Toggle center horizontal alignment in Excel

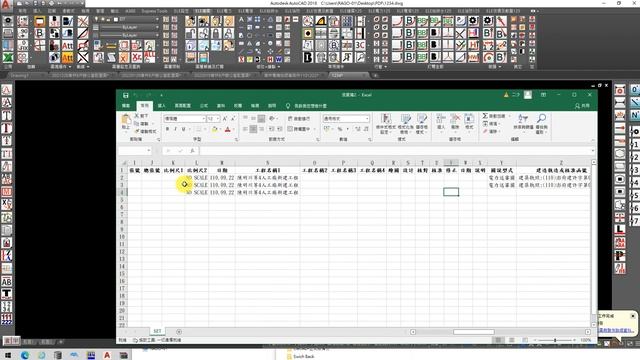pyautogui.click(x=253, y=129)
